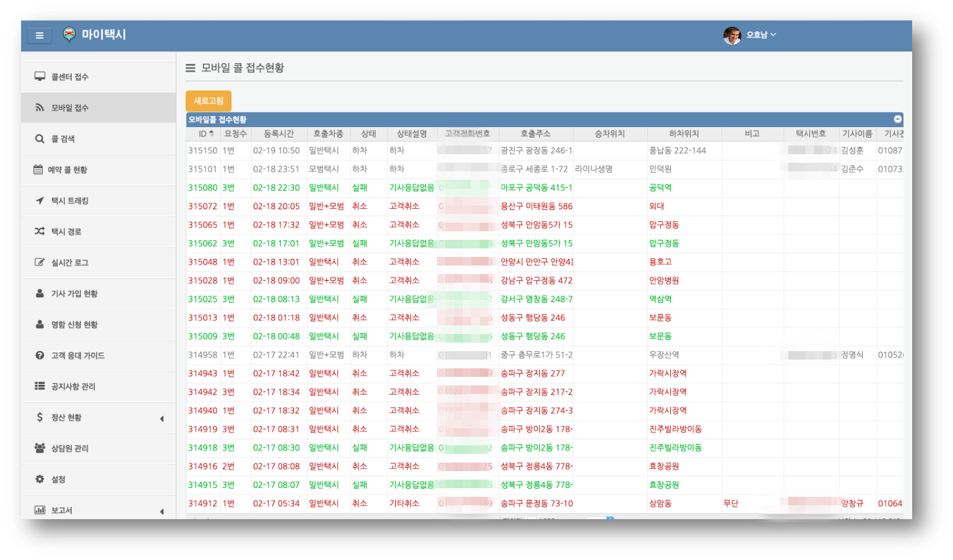Click the dollar icon for 정산 현황
953x560 pixels.
tap(40, 417)
